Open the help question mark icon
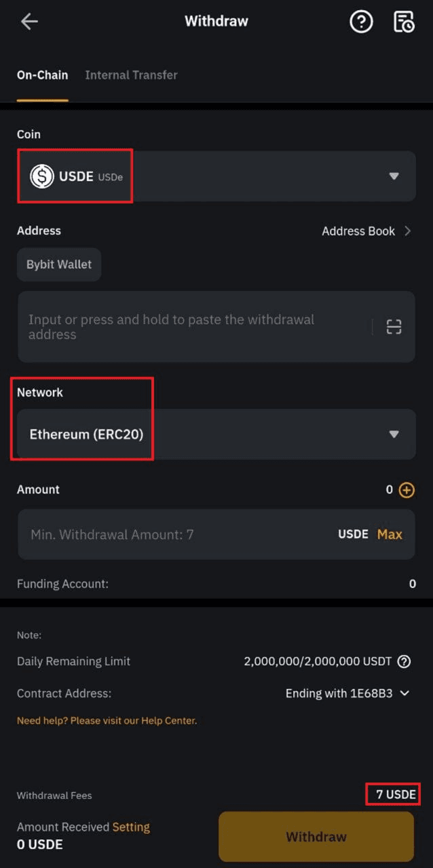The width and height of the screenshot is (433, 868). [361, 22]
